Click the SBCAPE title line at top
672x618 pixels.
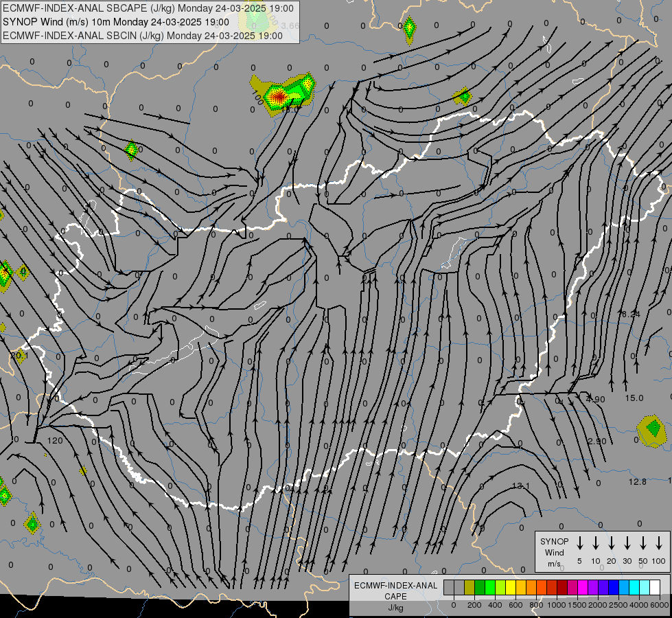coord(148,8)
